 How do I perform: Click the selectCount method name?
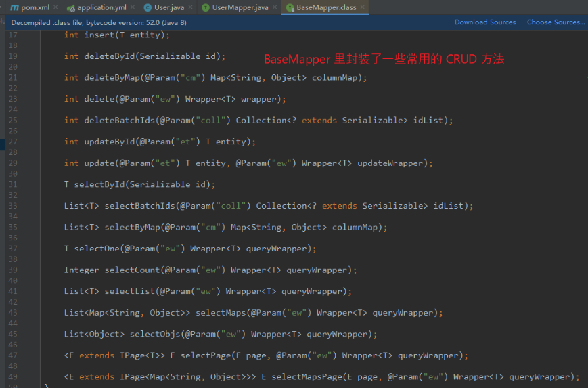pyautogui.click(x=132, y=270)
